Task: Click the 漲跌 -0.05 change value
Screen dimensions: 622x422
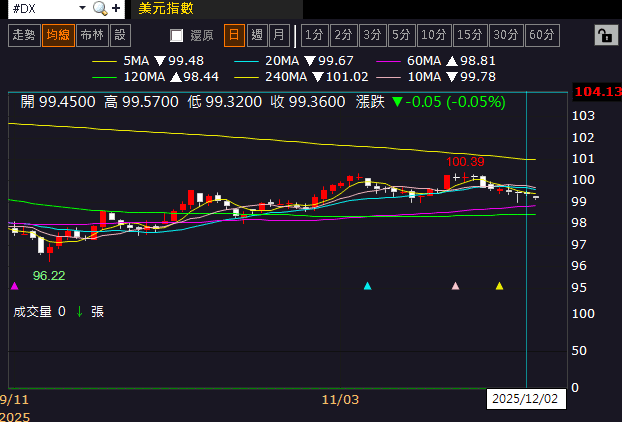Action: [431, 102]
